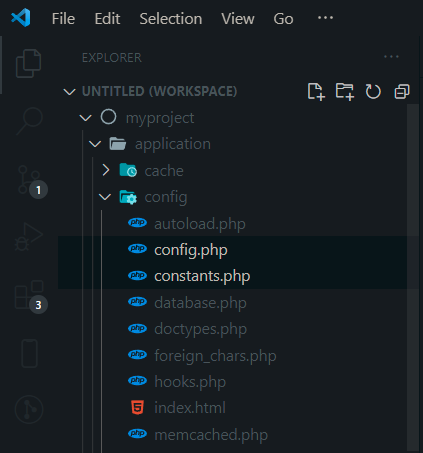Collapse all folders in Explorer

pyautogui.click(x=402, y=91)
